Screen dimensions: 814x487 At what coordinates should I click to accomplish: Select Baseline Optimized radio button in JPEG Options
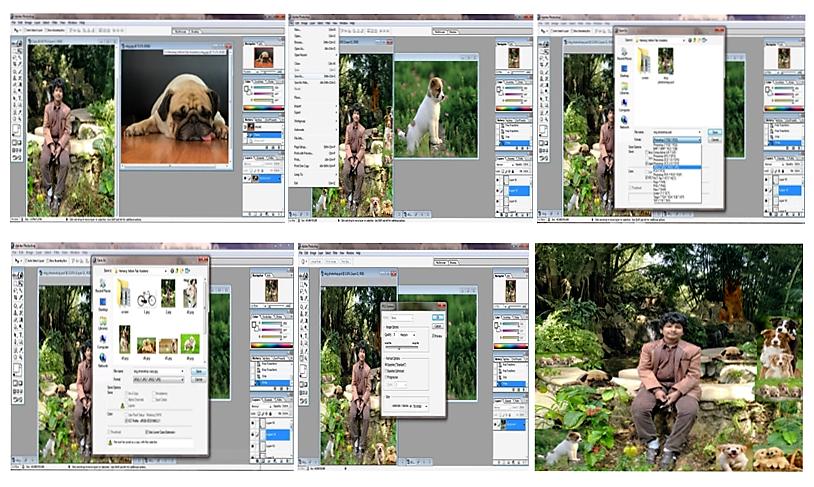386,371
